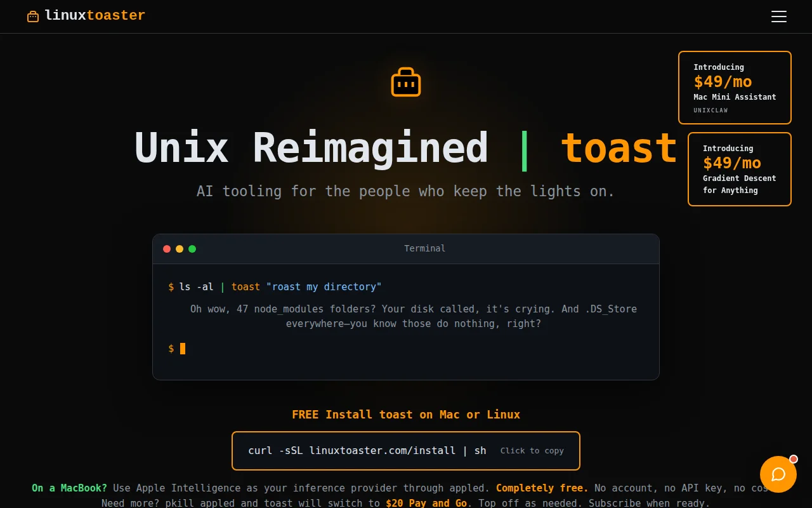This screenshot has height=508, width=812.
Task: Click the 'ls -al | toast' command line
Action: pos(275,287)
